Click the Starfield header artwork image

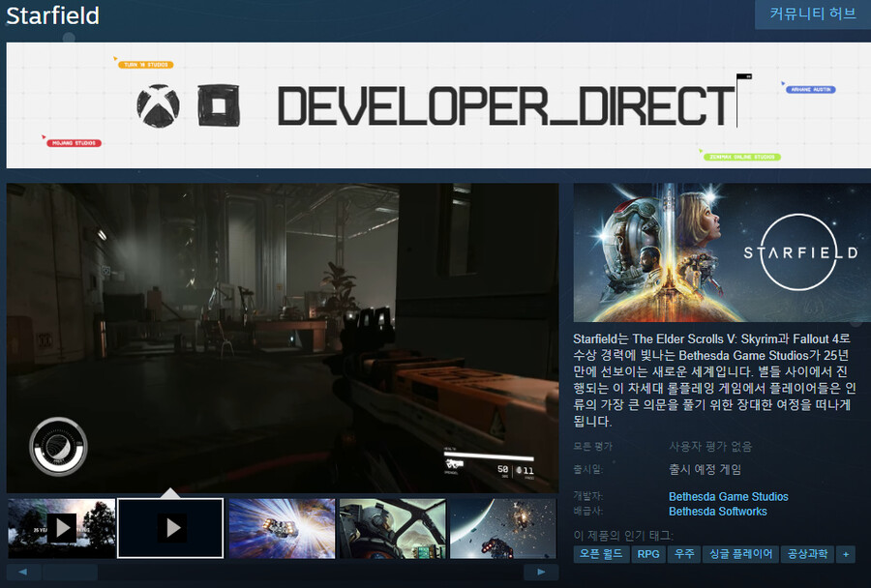tap(722, 252)
